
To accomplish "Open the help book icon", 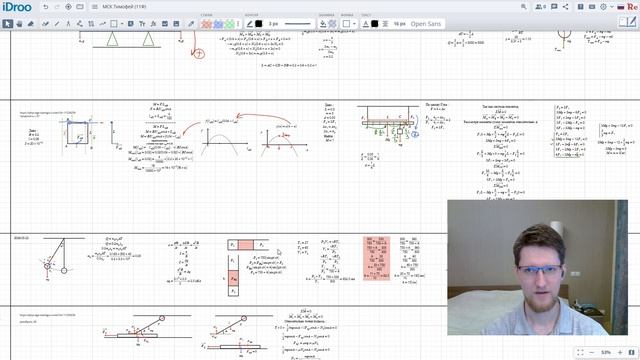I will coord(580,7).
